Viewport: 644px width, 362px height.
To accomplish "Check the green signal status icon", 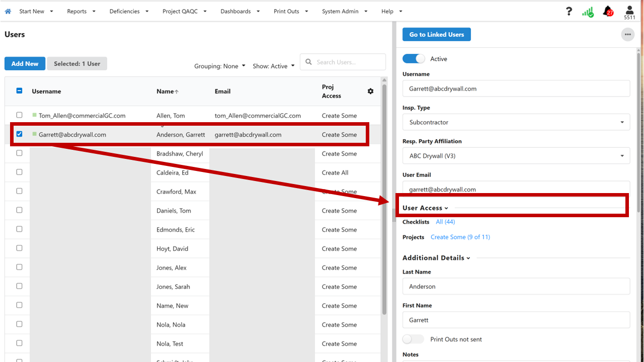I will [588, 12].
